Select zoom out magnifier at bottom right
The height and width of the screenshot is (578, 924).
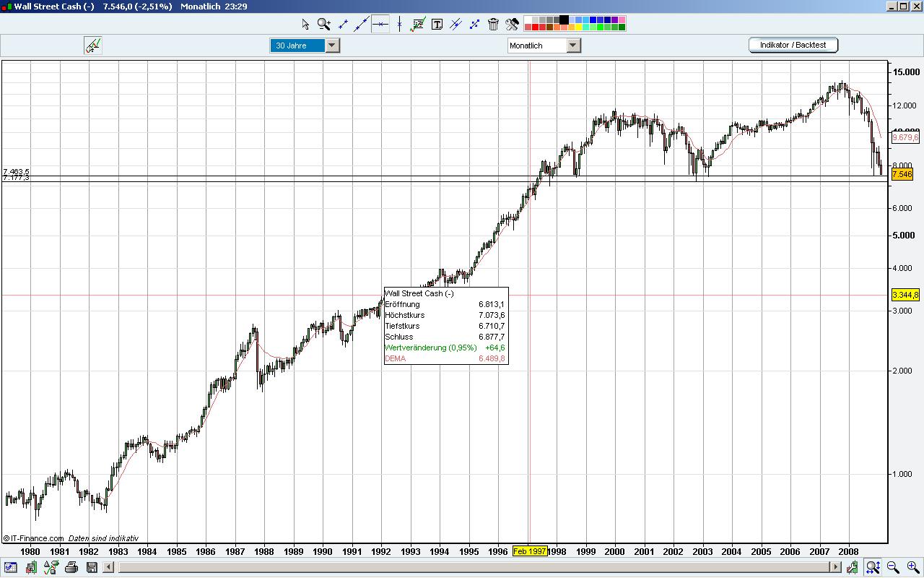point(892,568)
